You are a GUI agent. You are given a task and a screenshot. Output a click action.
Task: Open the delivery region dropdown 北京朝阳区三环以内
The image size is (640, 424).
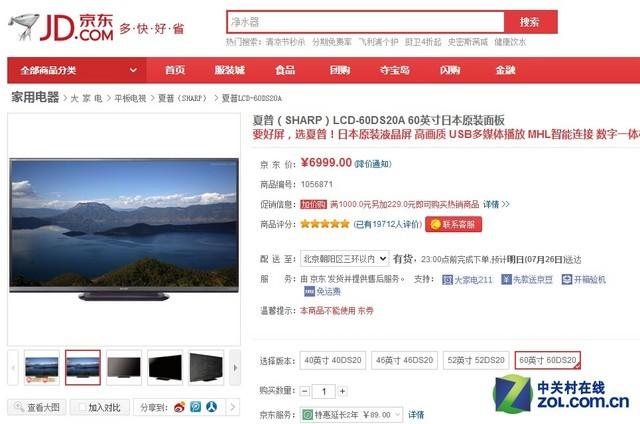(344, 259)
